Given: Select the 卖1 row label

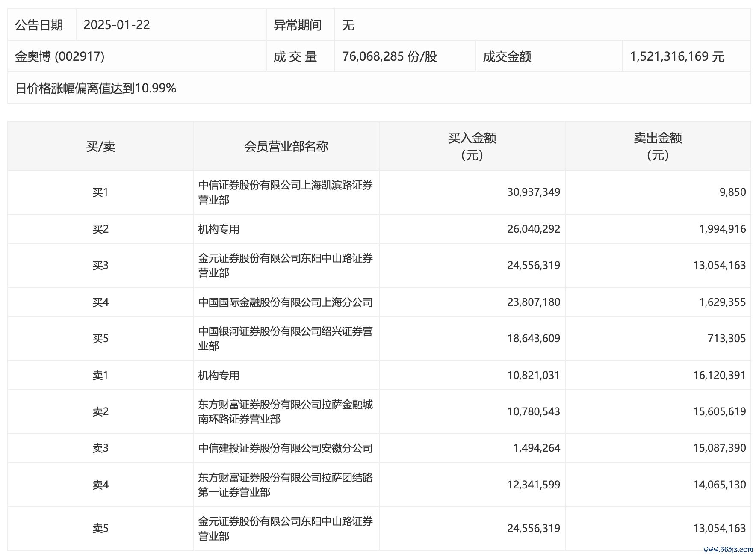Looking at the screenshot, I should click(x=100, y=376).
